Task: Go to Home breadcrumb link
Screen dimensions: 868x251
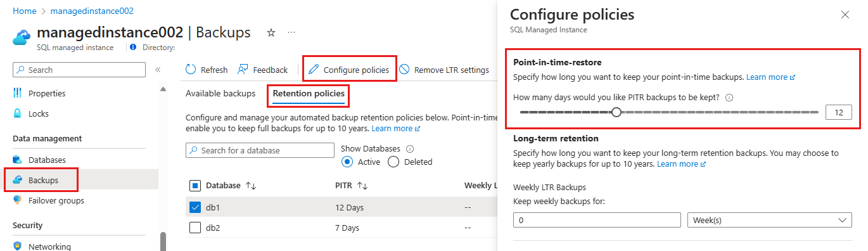Action: (24, 11)
